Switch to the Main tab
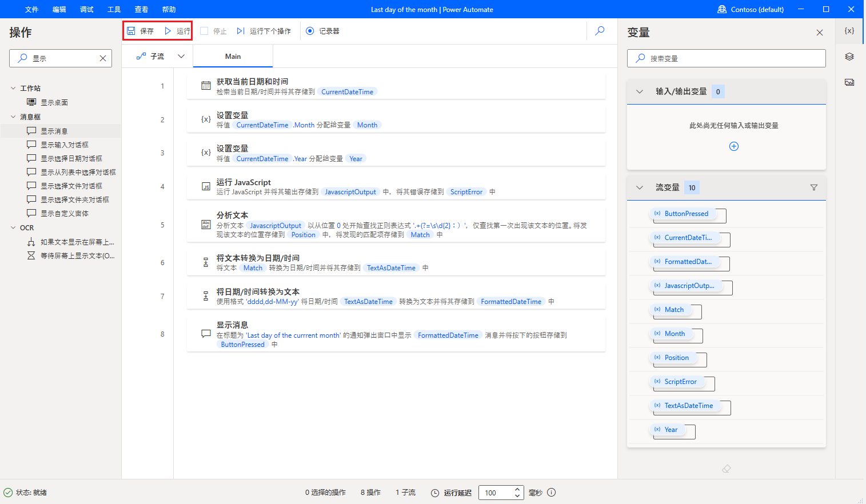 (x=233, y=56)
